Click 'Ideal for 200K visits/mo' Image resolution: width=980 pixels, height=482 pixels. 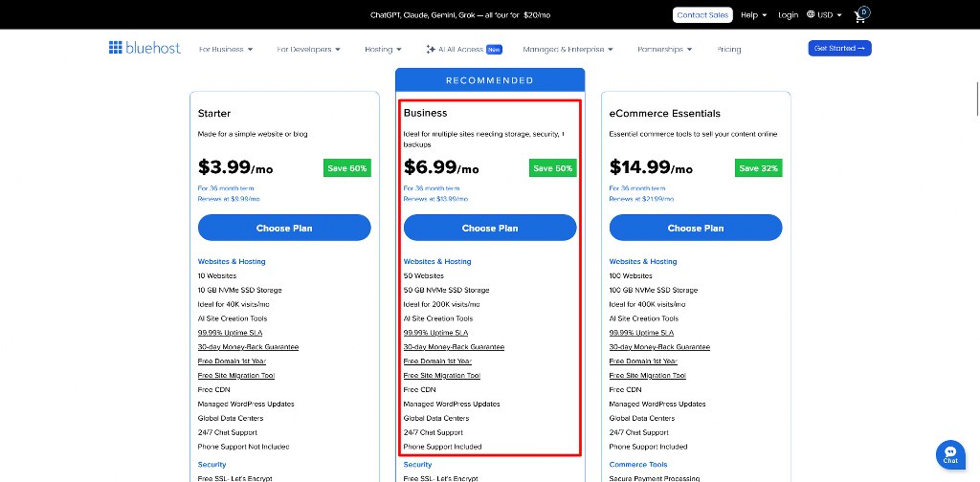click(x=442, y=305)
